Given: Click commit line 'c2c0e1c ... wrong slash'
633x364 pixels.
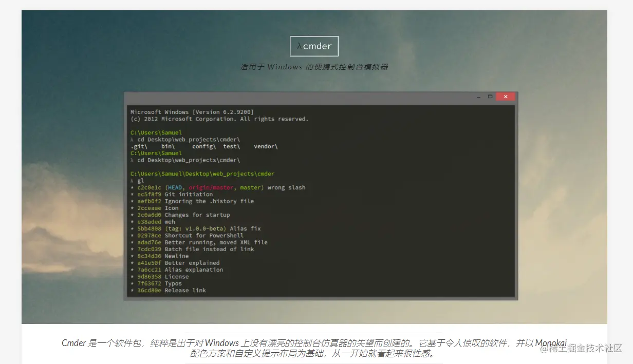Looking at the screenshot, I should click(218, 187).
